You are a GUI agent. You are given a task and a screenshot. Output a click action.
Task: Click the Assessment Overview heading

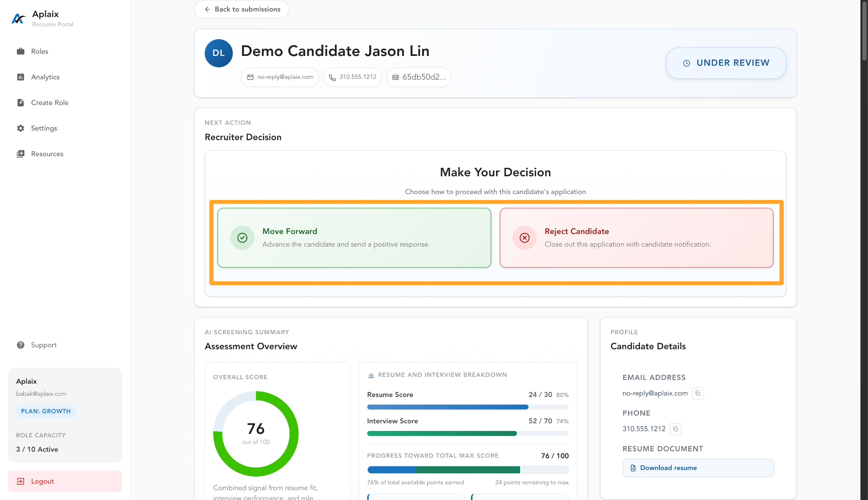pyautogui.click(x=251, y=347)
